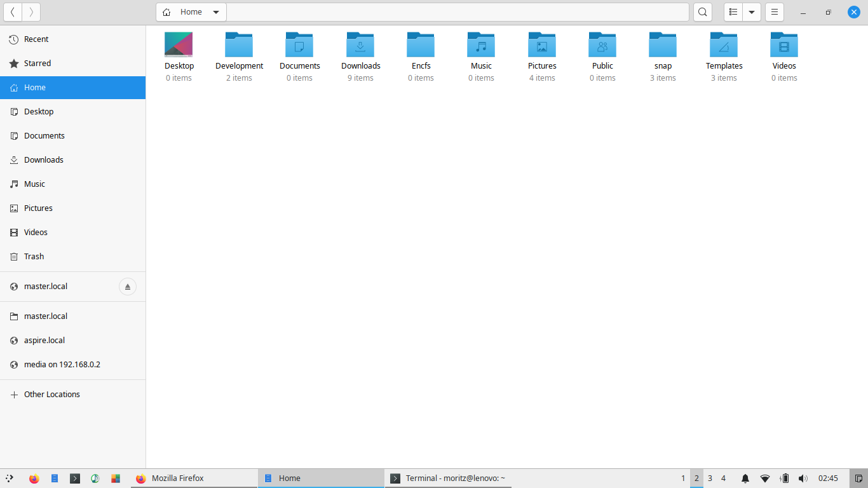This screenshot has height=488, width=868.
Task: Open the Videos folder icon in main pane
Action: click(784, 44)
